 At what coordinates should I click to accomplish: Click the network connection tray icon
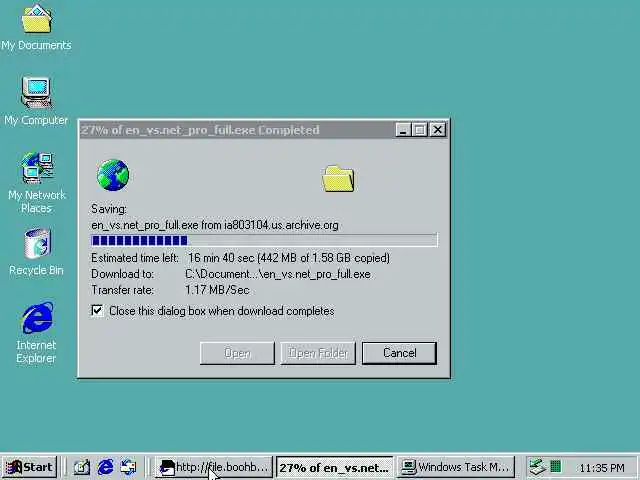(x=537, y=467)
